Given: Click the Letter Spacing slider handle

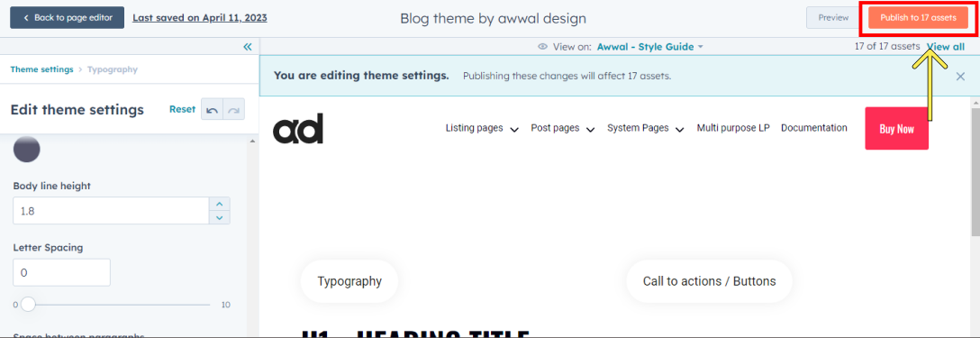Looking at the screenshot, I should click(x=28, y=305).
